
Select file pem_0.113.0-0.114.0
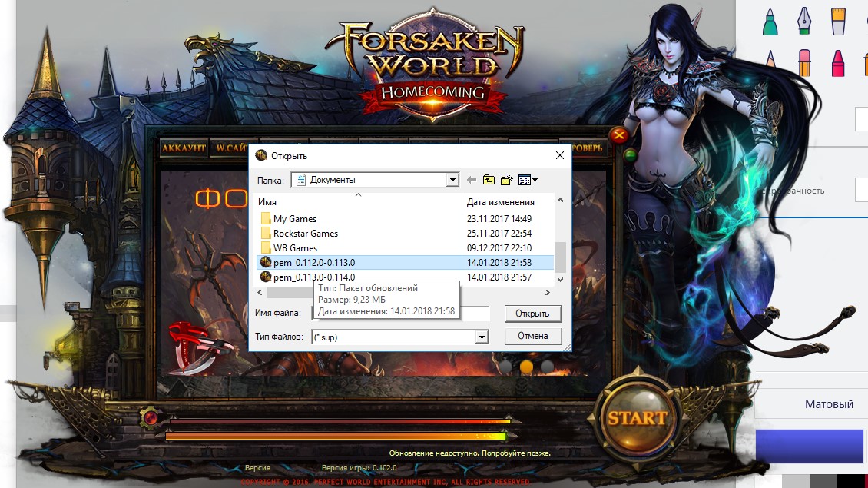(x=404, y=277)
